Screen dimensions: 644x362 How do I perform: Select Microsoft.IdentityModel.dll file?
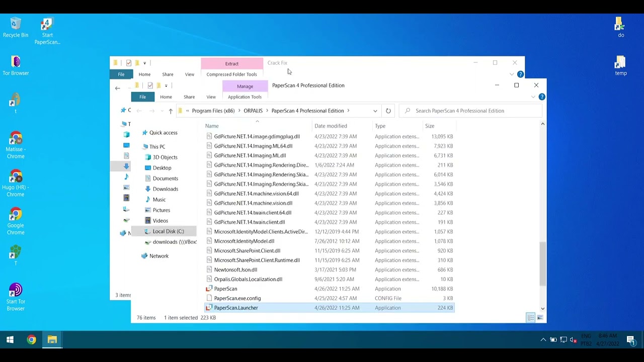330,241
